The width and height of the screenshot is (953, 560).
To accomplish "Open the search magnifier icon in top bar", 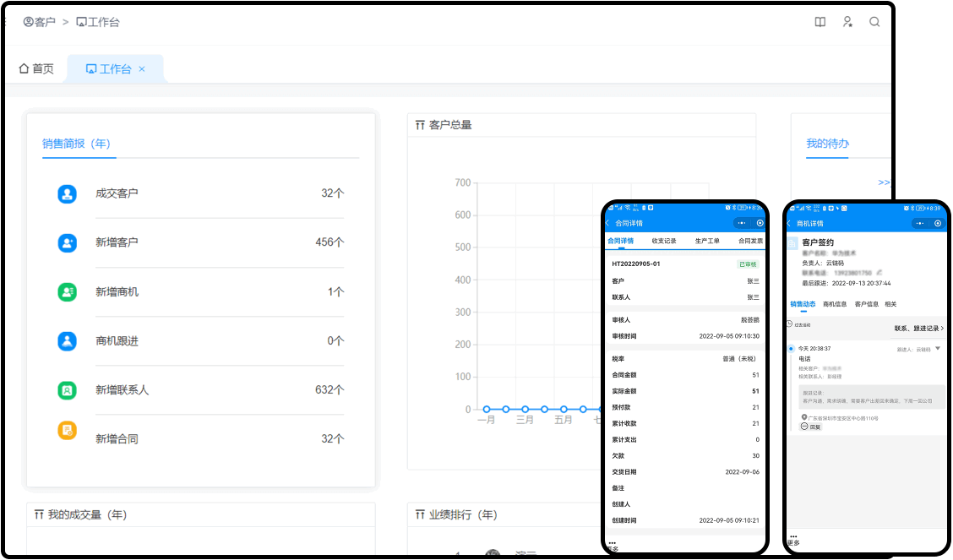I will tap(874, 22).
